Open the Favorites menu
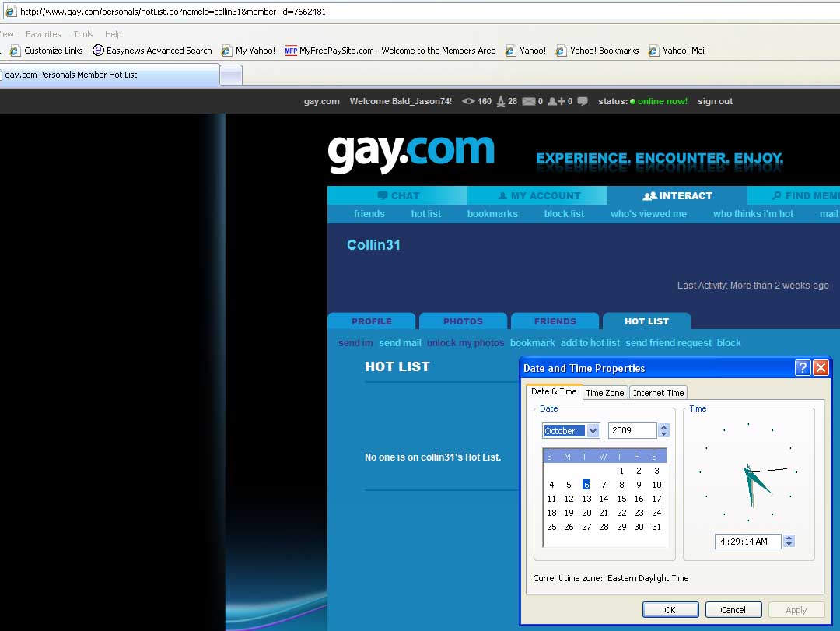 tap(43, 34)
